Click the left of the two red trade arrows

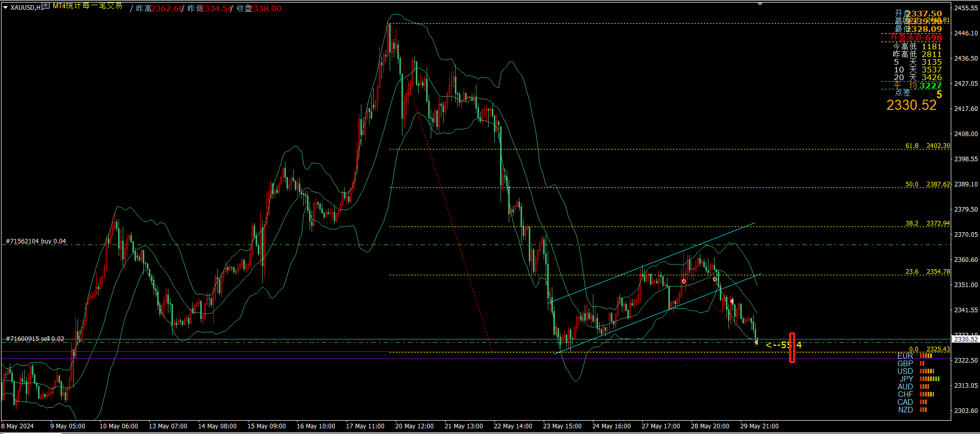pos(684,281)
